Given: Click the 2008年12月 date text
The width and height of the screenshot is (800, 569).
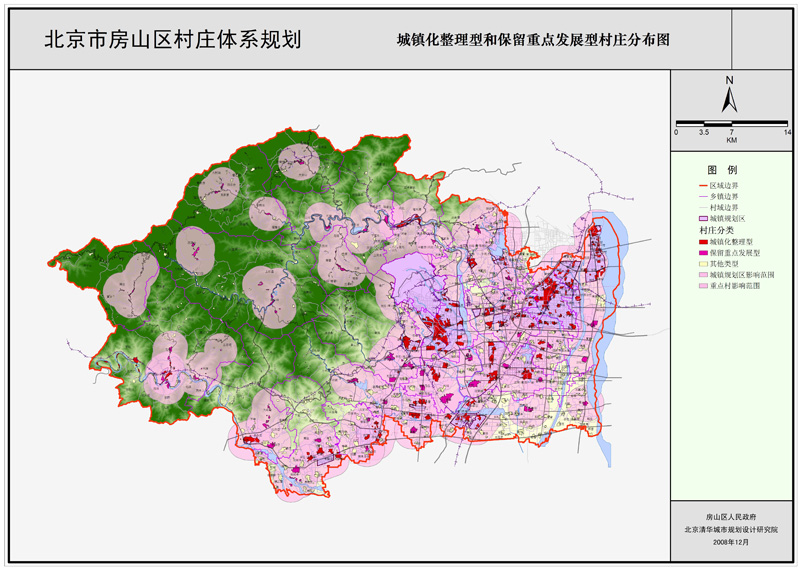Looking at the screenshot, I should pos(731,542).
